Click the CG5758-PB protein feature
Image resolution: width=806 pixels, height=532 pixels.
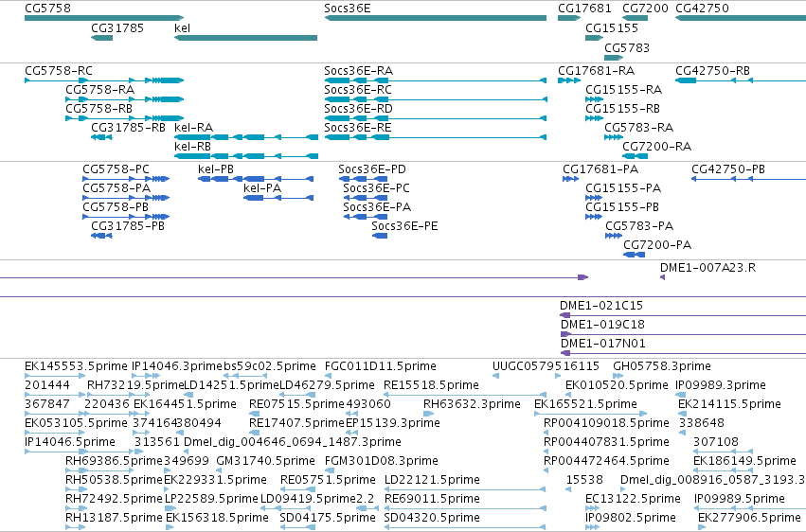pyautogui.click(x=126, y=217)
